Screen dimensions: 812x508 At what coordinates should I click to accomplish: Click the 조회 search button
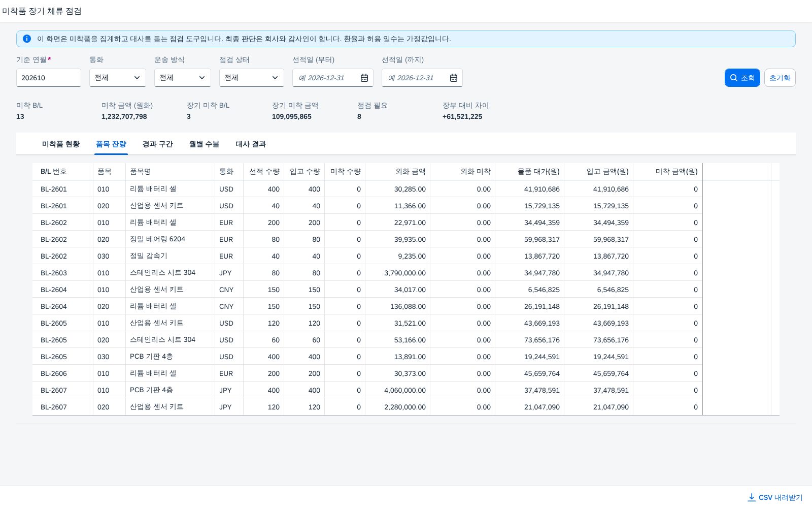pos(742,78)
